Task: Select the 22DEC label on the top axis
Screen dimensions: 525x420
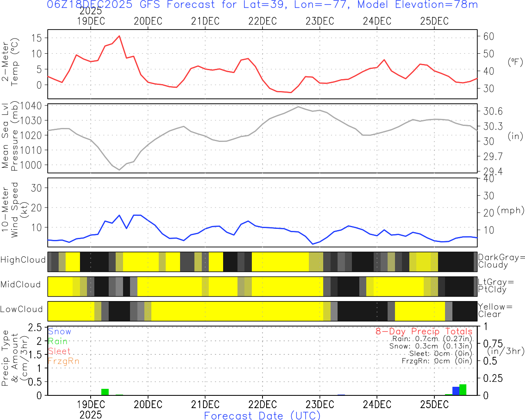Action: (x=262, y=21)
